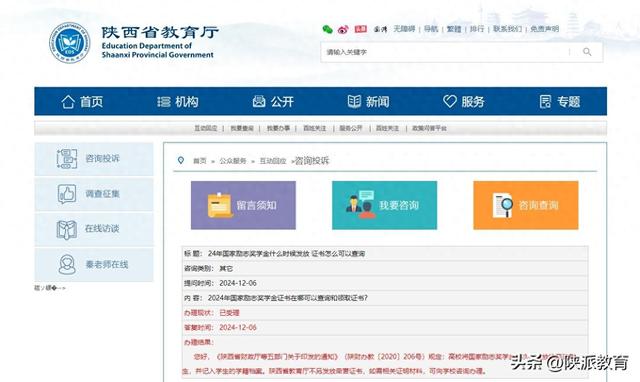Open 新闻 in the blue navigation bar
640x382 pixels.
point(368,102)
